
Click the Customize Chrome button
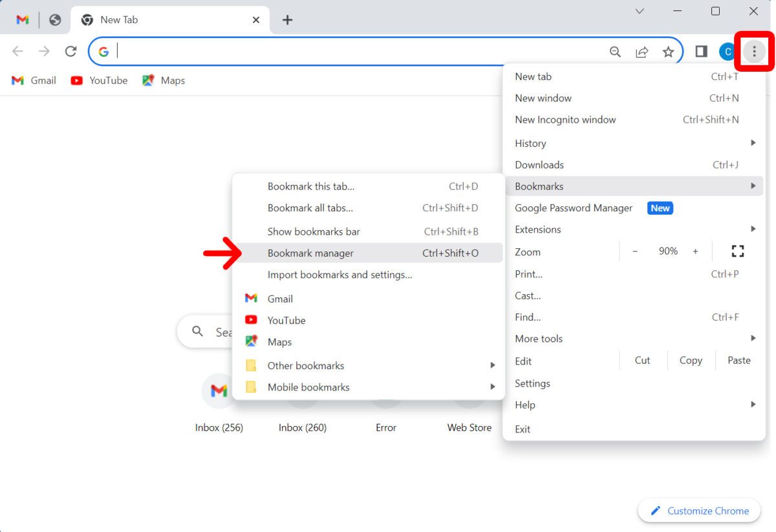[x=698, y=510]
